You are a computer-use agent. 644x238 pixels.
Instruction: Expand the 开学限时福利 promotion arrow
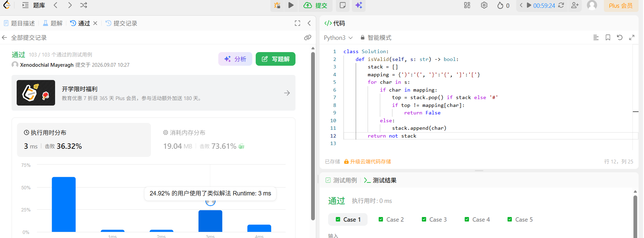287,93
